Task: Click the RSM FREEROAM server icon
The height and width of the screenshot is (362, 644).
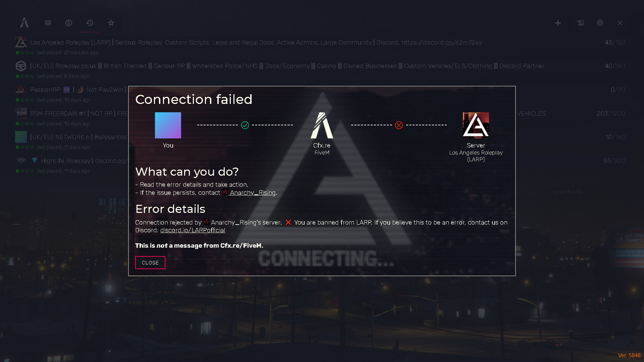Action: pyautogui.click(x=21, y=114)
